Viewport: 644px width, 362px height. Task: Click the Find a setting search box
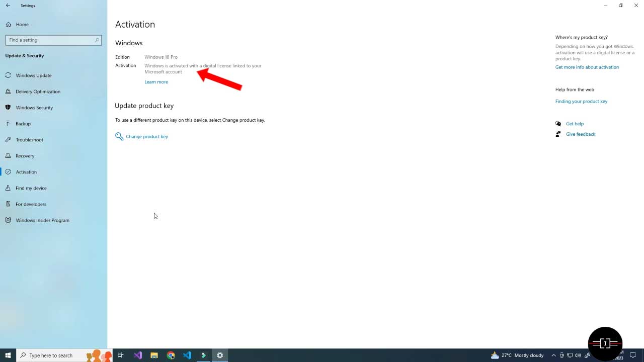(x=53, y=40)
